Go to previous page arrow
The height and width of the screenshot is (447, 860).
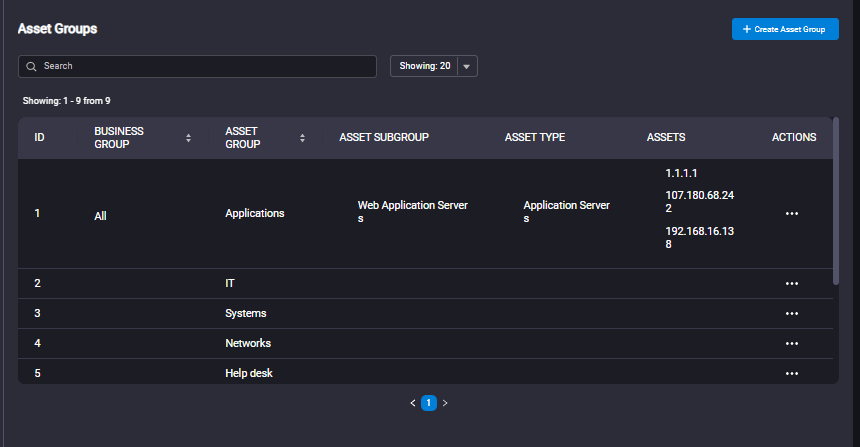pos(412,403)
